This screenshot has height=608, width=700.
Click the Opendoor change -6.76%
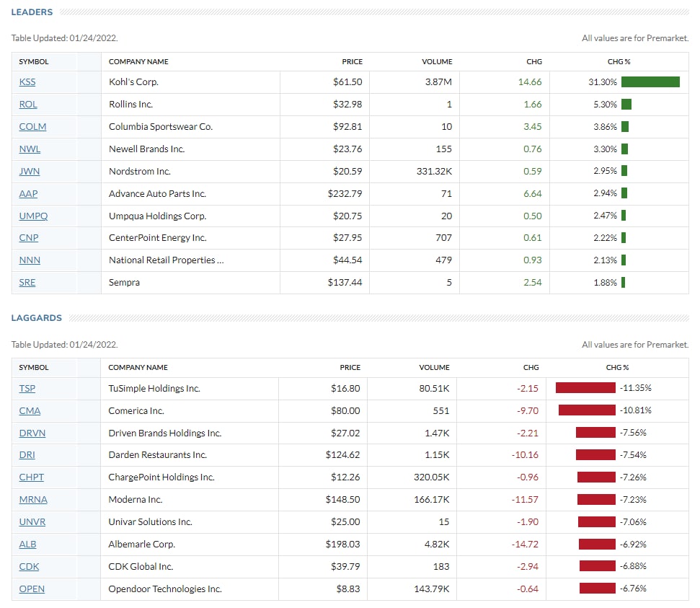click(633, 589)
